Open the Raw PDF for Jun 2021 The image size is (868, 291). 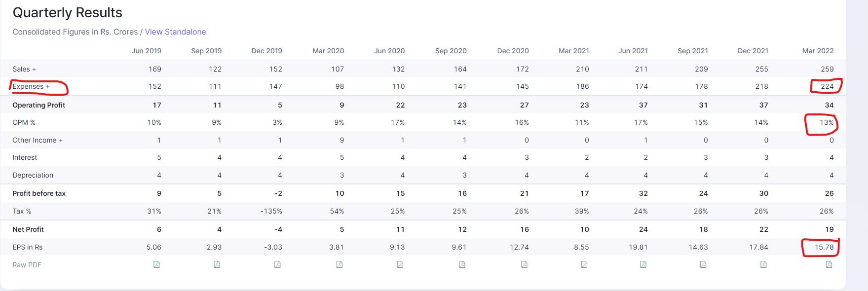643,265
